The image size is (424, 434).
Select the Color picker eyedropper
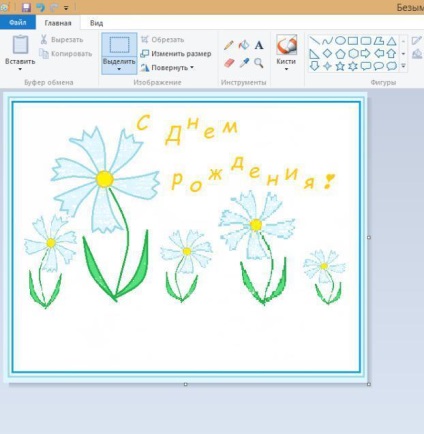pyautogui.click(x=244, y=63)
